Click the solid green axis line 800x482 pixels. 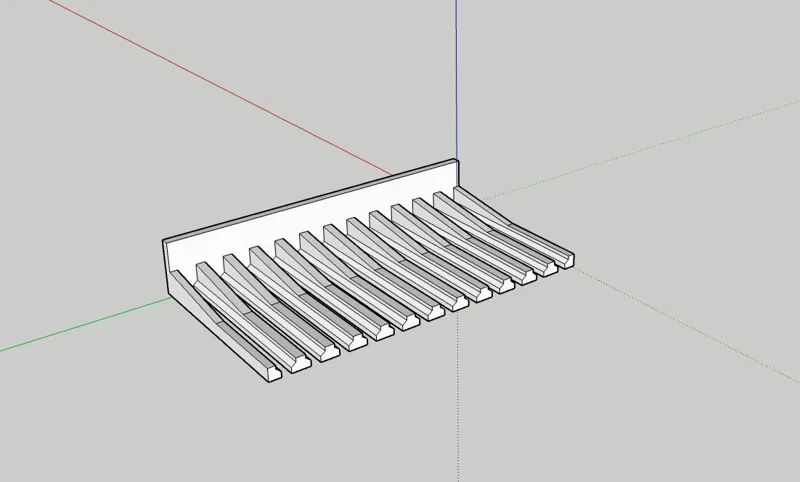point(85,324)
